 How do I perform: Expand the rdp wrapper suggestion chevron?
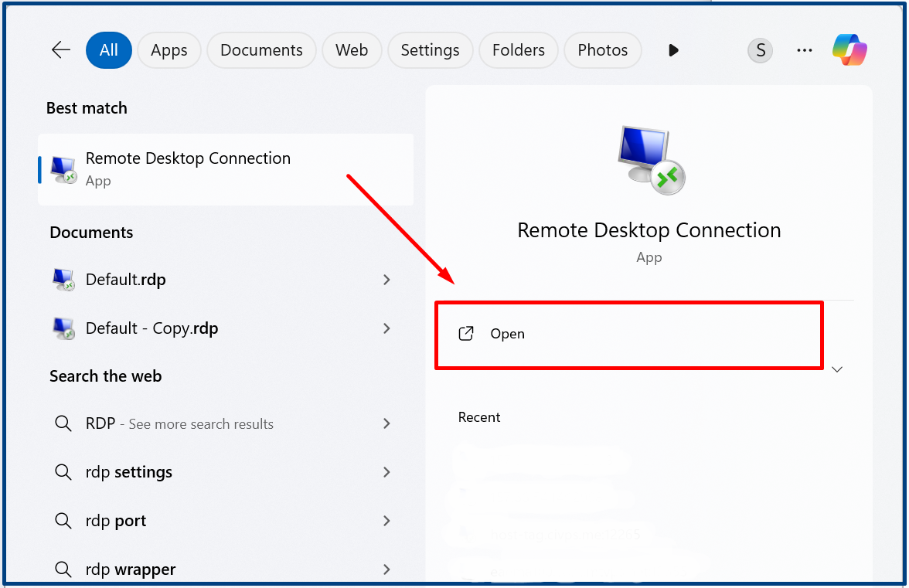click(386, 569)
